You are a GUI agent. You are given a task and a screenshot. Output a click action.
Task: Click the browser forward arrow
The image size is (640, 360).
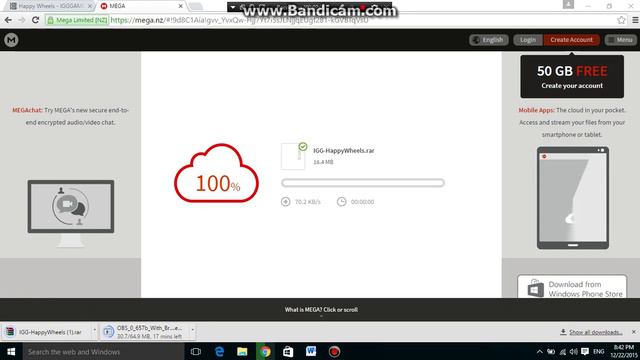(x=22, y=20)
